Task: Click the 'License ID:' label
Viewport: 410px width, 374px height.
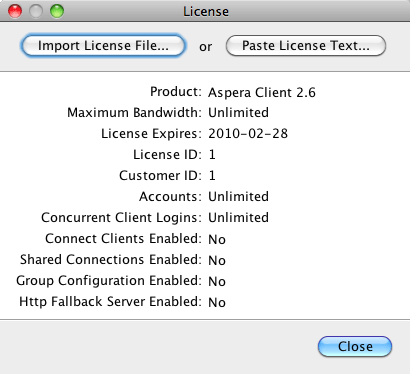Action: pyautogui.click(x=168, y=155)
